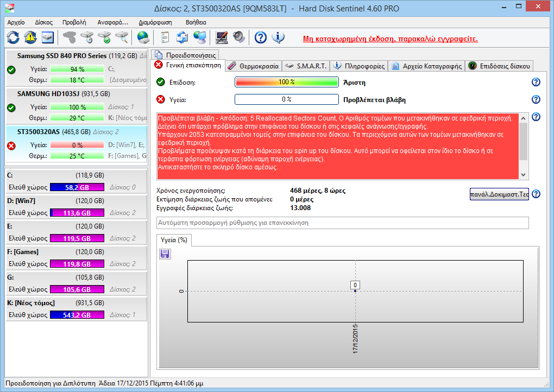The width and height of the screenshot is (554, 392).
Task: Click the help icon beside red warning text
Action: pyautogui.click(x=536, y=117)
